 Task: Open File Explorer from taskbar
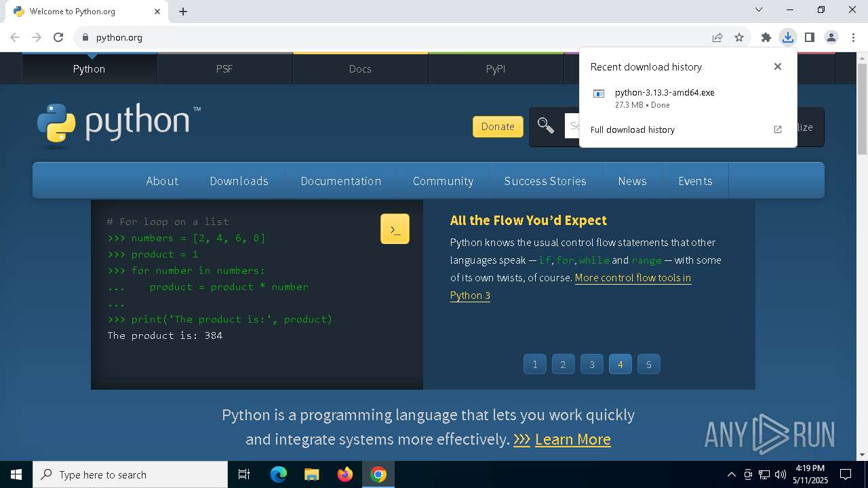[x=311, y=474]
